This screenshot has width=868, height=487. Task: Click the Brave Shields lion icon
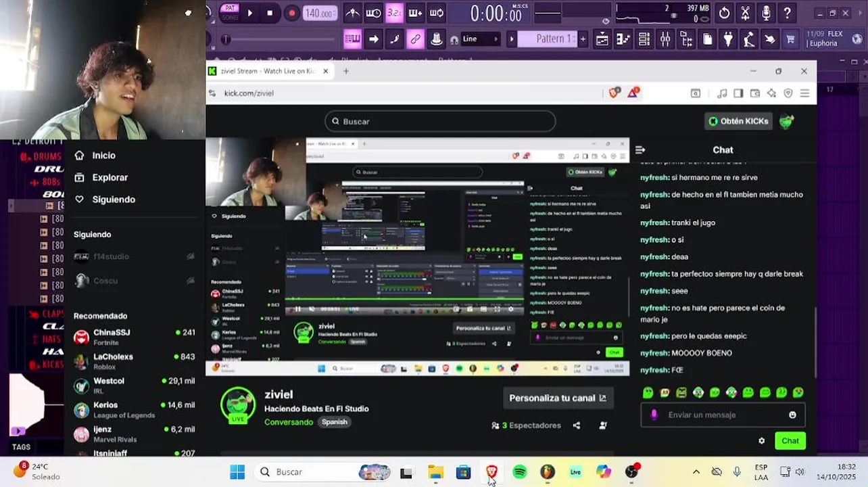click(x=614, y=93)
